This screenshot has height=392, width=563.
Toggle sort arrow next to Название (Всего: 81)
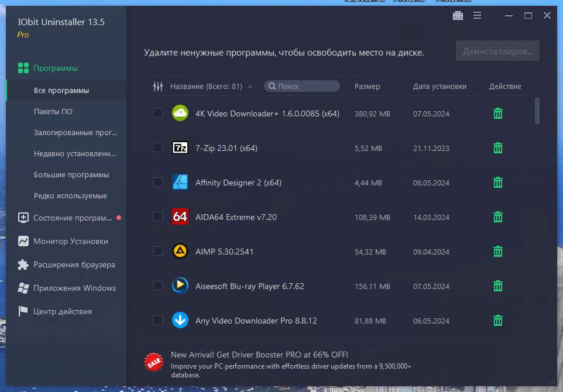[x=250, y=87]
